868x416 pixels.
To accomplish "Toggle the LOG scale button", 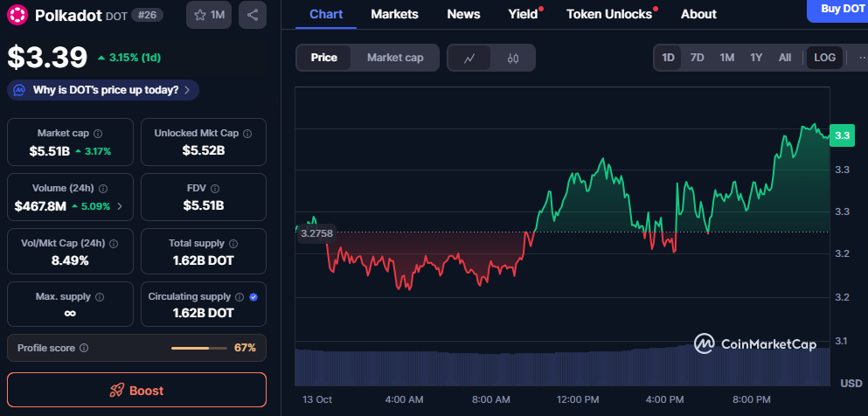I will [x=824, y=58].
